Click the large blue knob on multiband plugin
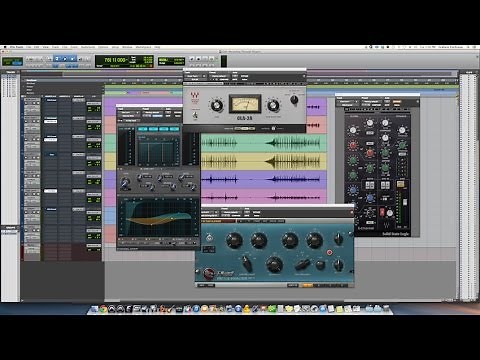 (x=125, y=183)
